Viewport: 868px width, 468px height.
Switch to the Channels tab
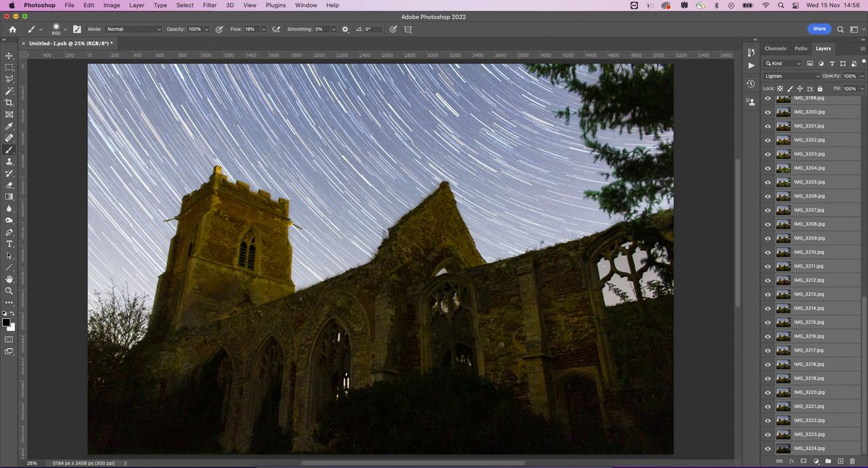[x=775, y=48]
